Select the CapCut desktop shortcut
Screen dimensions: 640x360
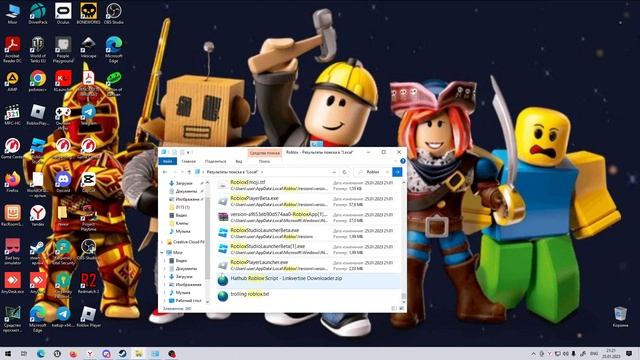tap(88, 182)
